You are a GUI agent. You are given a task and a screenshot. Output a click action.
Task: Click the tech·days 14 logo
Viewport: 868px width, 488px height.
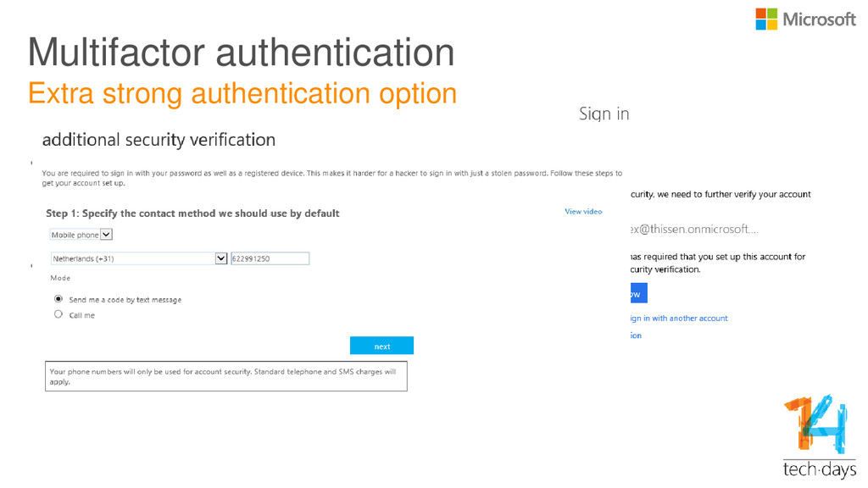click(x=820, y=436)
